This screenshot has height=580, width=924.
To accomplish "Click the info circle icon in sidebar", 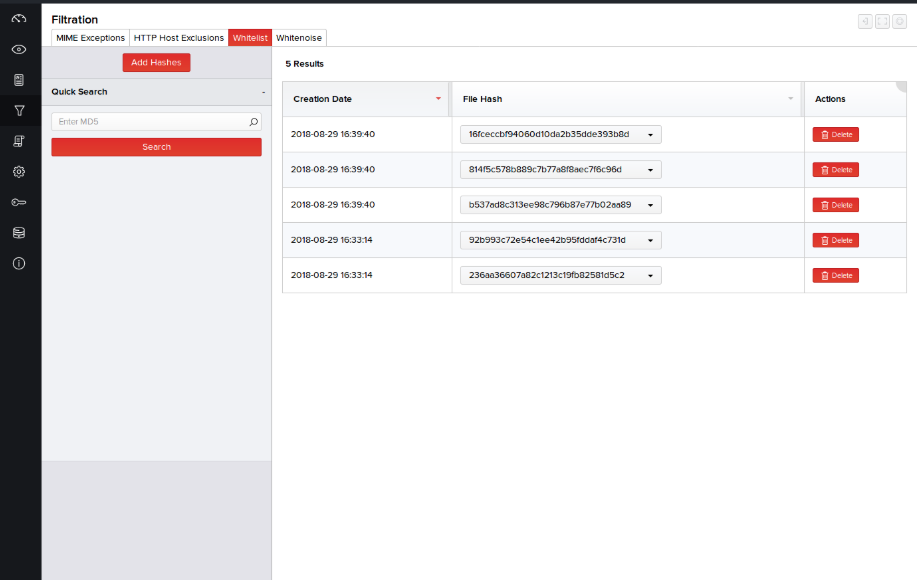I will (19, 264).
